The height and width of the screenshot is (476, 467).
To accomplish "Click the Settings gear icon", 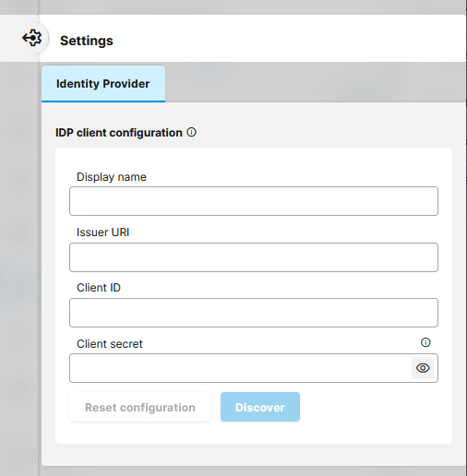I will (x=32, y=38).
